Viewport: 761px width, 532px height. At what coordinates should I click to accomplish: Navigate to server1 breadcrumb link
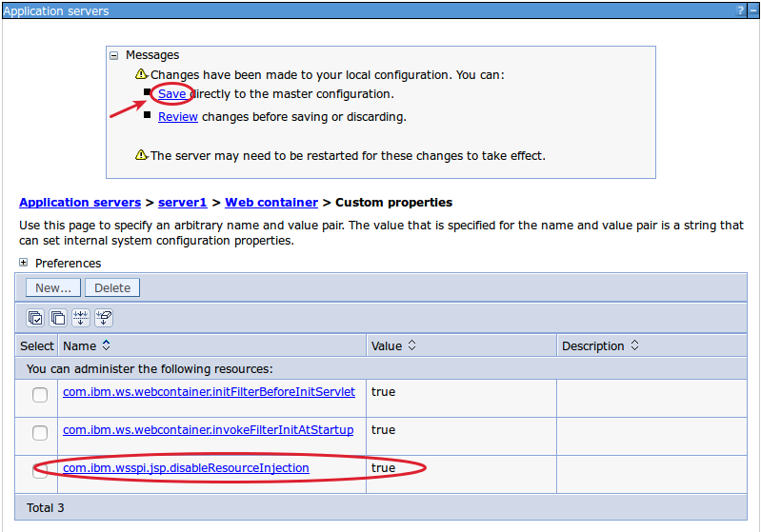(182, 203)
